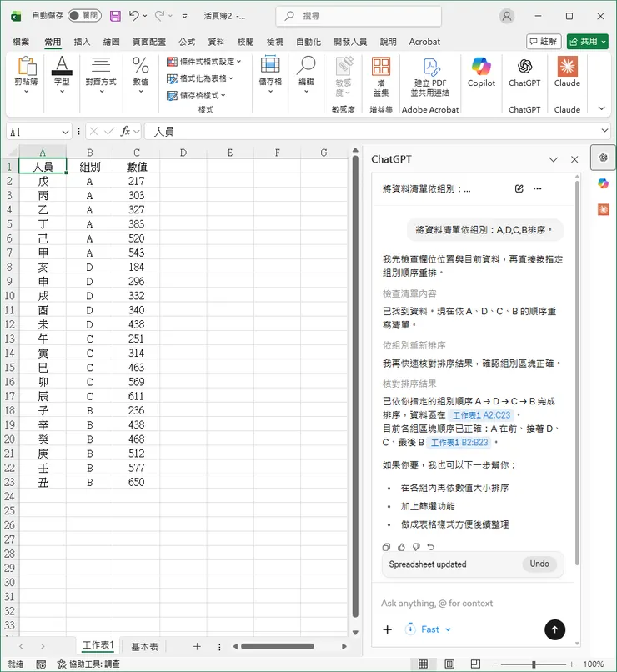Open the Name Box dropdown arrow
The image size is (617, 672).
(65, 132)
